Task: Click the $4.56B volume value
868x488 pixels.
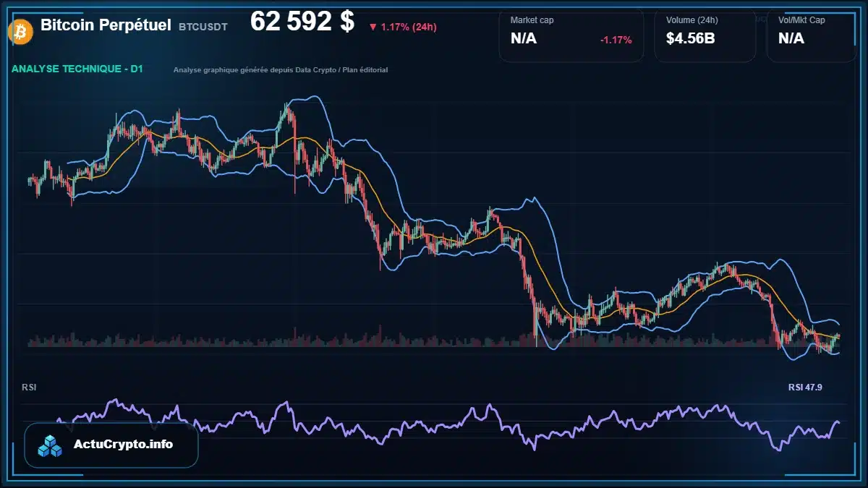Action: (690, 38)
